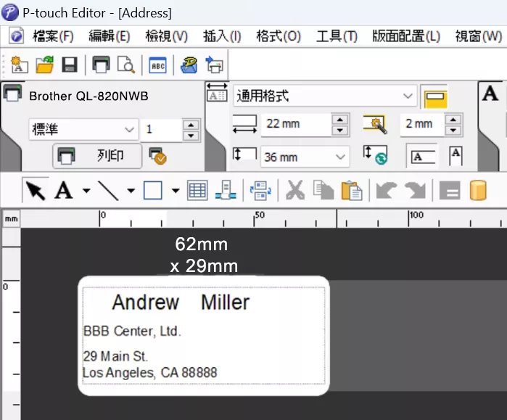Save the label with the floppy disk icon
Screen dimensions: 507x420
pos(70,65)
